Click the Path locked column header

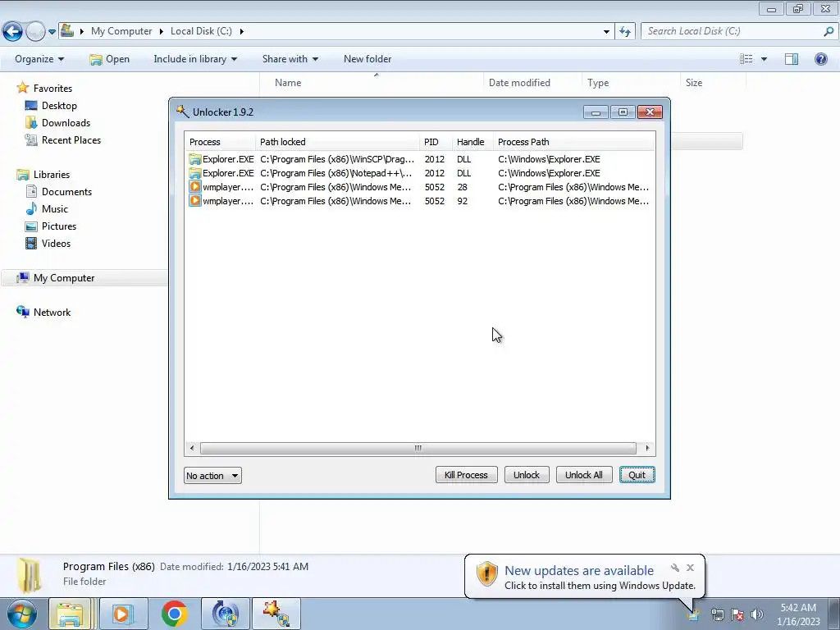coord(337,142)
